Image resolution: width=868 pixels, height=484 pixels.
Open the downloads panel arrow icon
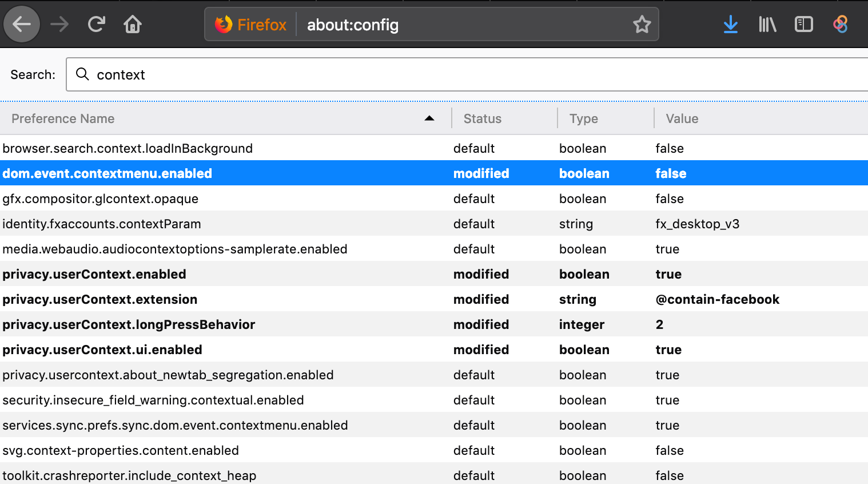(x=730, y=24)
